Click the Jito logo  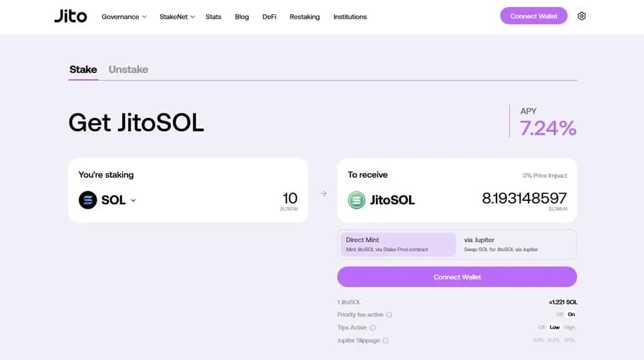(x=70, y=16)
